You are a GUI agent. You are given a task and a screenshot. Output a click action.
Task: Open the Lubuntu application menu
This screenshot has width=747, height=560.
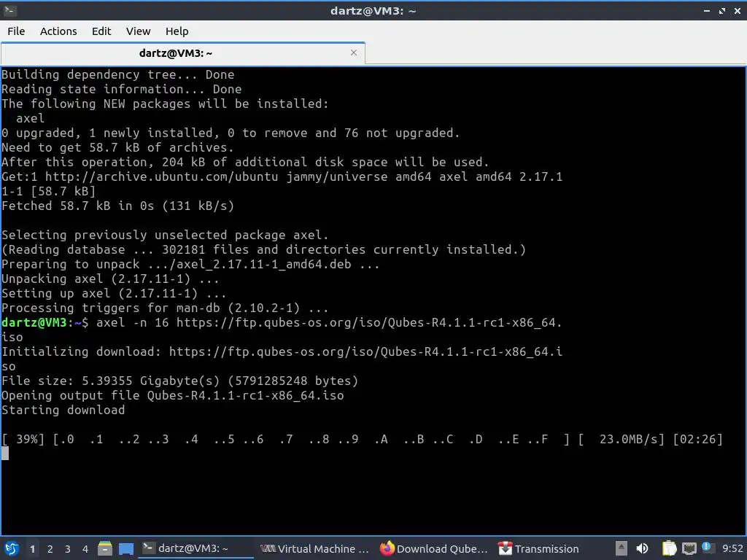coord(12,548)
